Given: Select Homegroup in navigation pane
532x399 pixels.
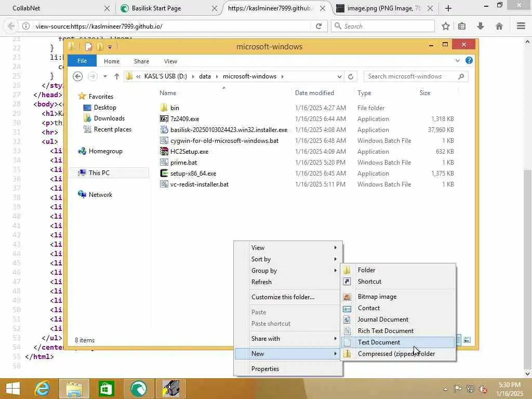Looking at the screenshot, I should (105, 151).
